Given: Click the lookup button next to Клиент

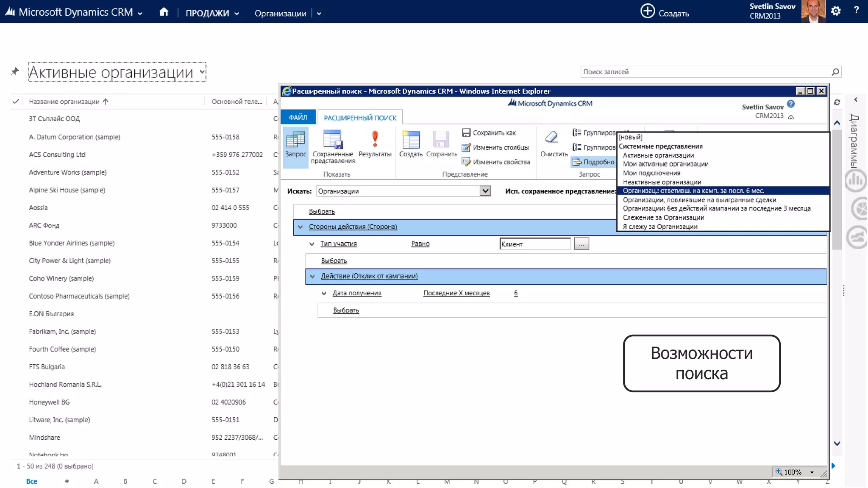Looking at the screenshot, I should [581, 244].
